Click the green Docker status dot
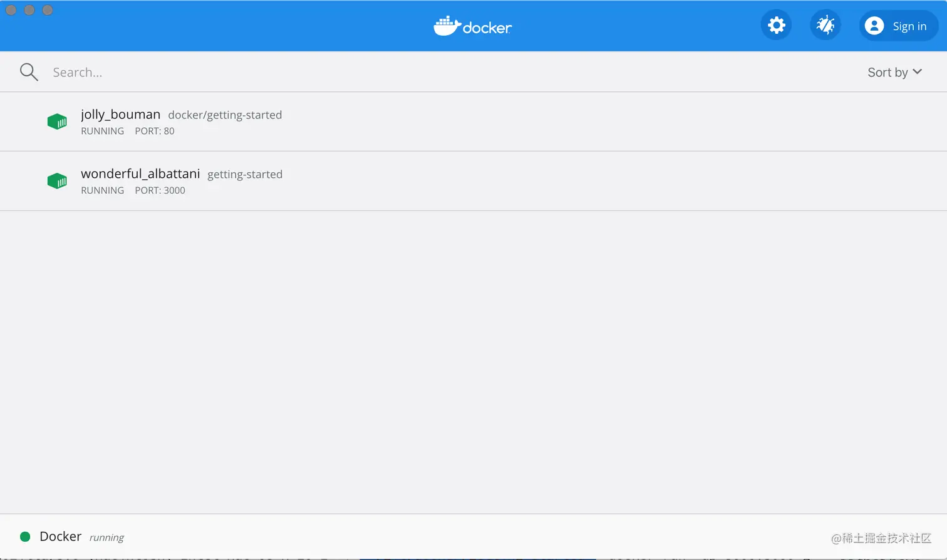Viewport: 947px width, 560px height. (x=25, y=537)
